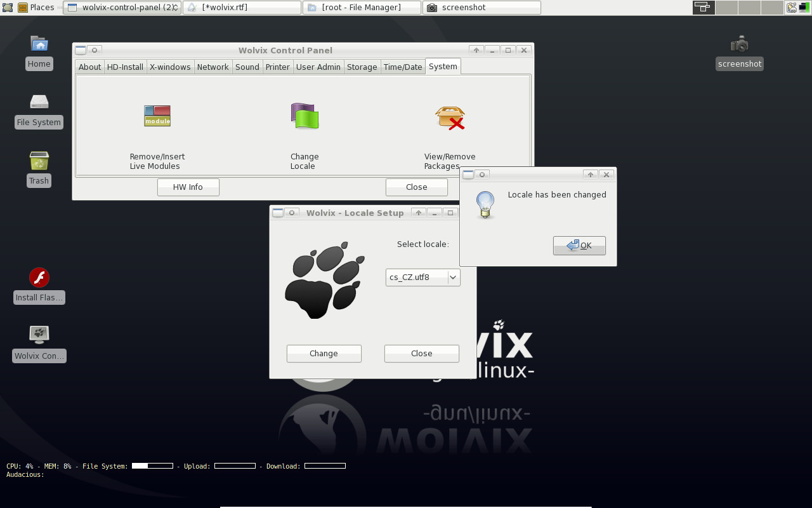The width and height of the screenshot is (812, 508).
Task: Open Remove/Insert Live Modules icon
Action: click(x=157, y=116)
